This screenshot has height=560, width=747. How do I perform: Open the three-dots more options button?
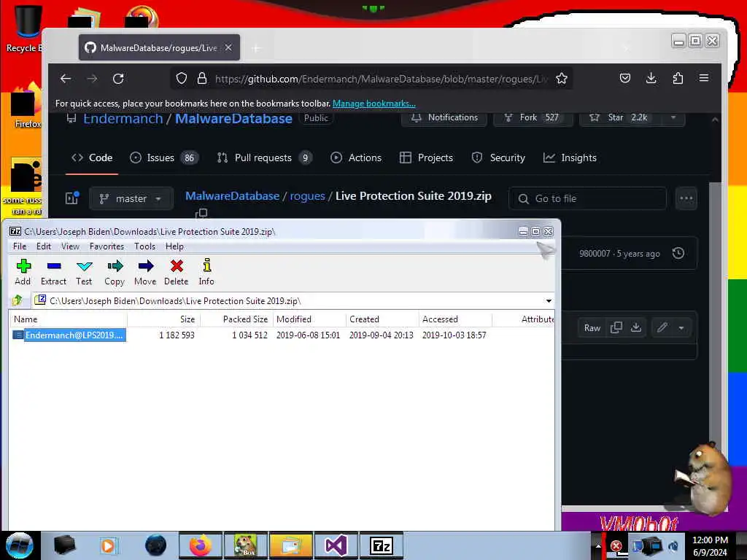point(686,198)
